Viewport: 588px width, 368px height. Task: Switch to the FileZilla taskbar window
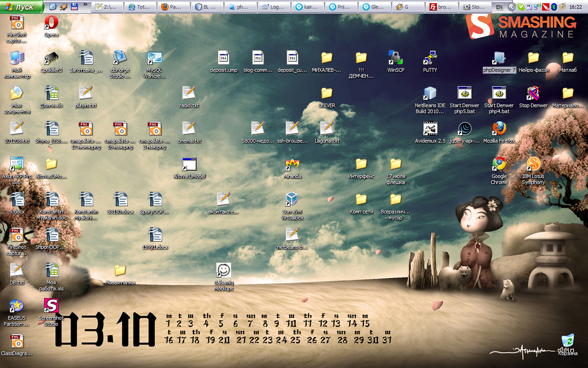[x=442, y=7]
